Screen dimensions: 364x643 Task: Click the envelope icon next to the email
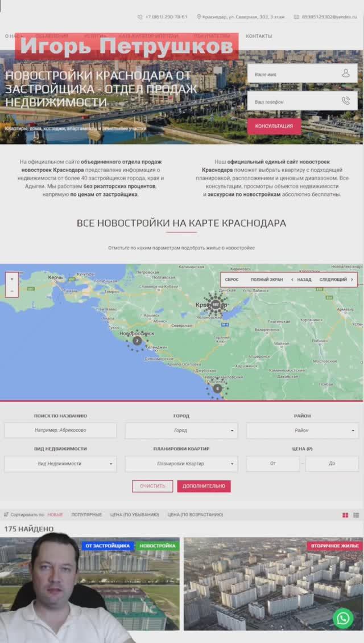pyautogui.click(x=296, y=17)
